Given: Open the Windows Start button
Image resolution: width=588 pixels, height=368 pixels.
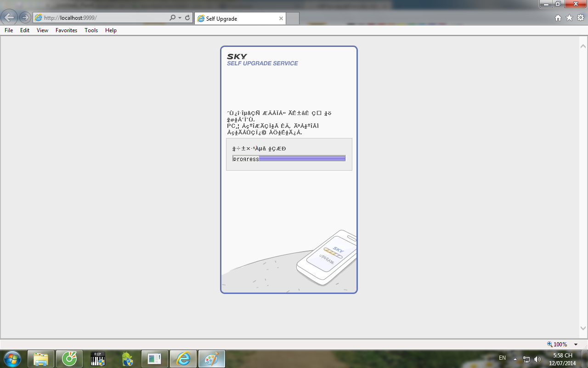Looking at the screenshot, I should click(x=12, y=359).
